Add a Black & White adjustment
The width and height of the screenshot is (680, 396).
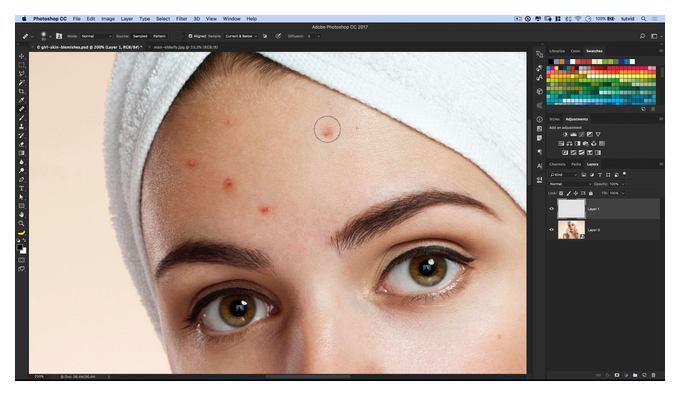click(578, 144)
